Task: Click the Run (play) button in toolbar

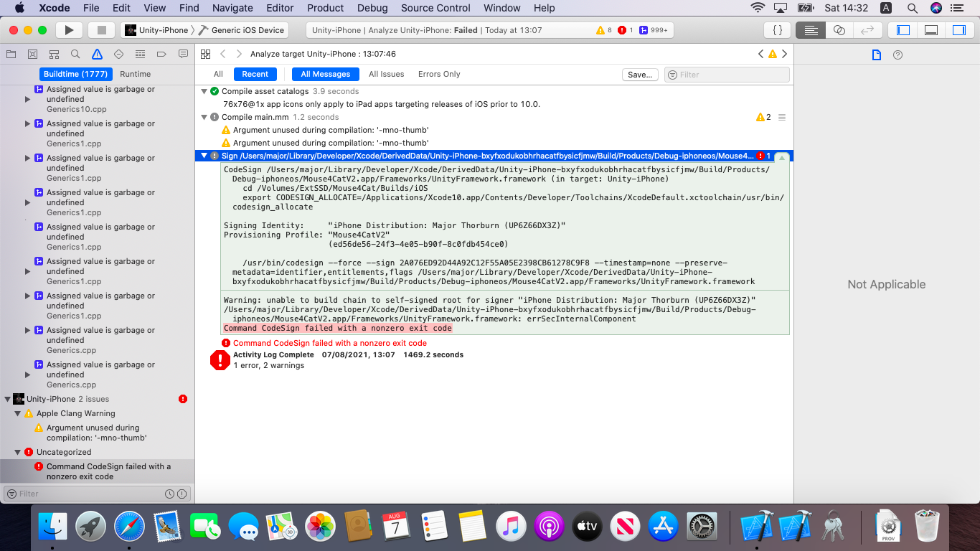Action: coord(69,30)
